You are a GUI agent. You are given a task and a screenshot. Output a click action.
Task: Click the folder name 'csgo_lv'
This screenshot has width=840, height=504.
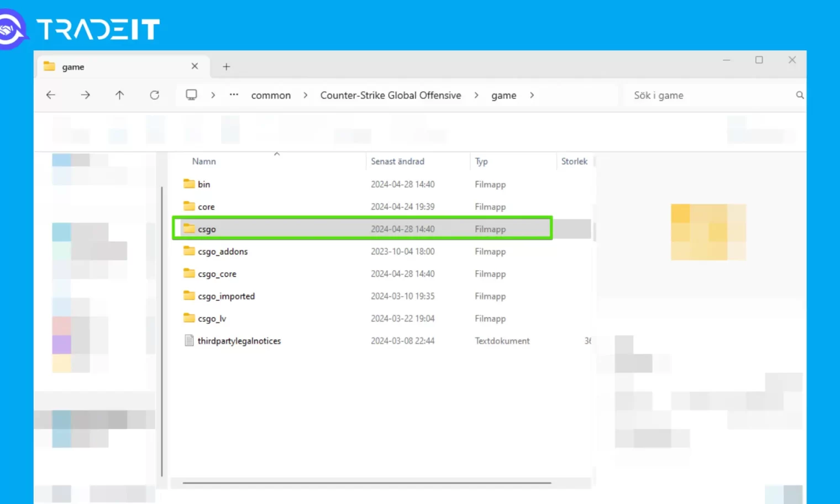(x=212, y=319)
